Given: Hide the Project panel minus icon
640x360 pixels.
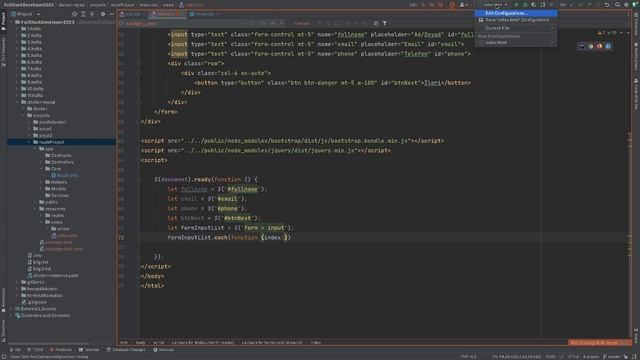Looking at the screenshot, I should pos(111,14).
